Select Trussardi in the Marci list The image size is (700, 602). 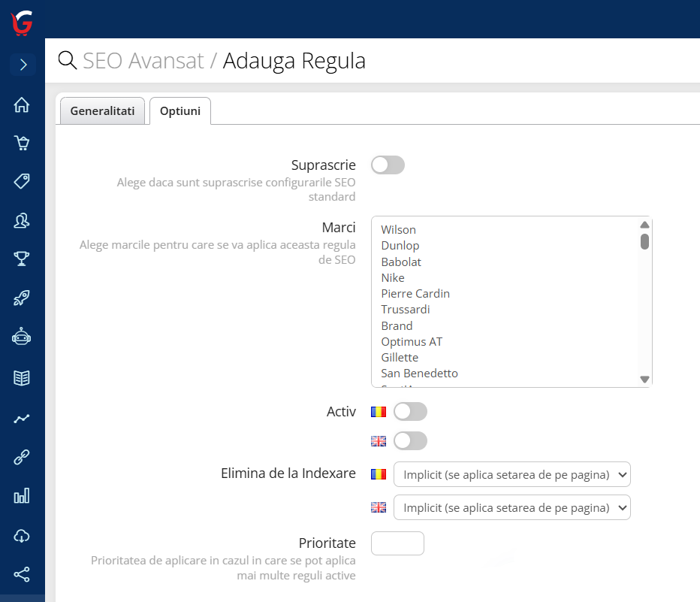tap(406, 310)
